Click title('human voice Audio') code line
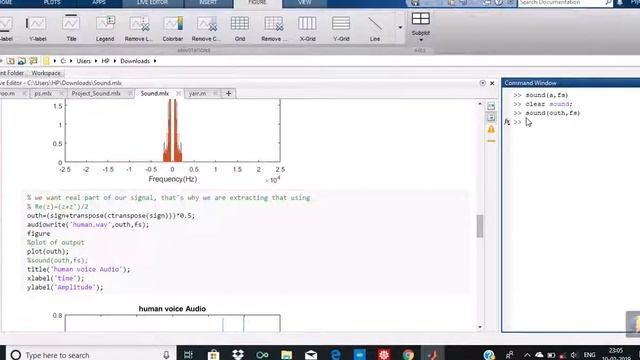 78,269
